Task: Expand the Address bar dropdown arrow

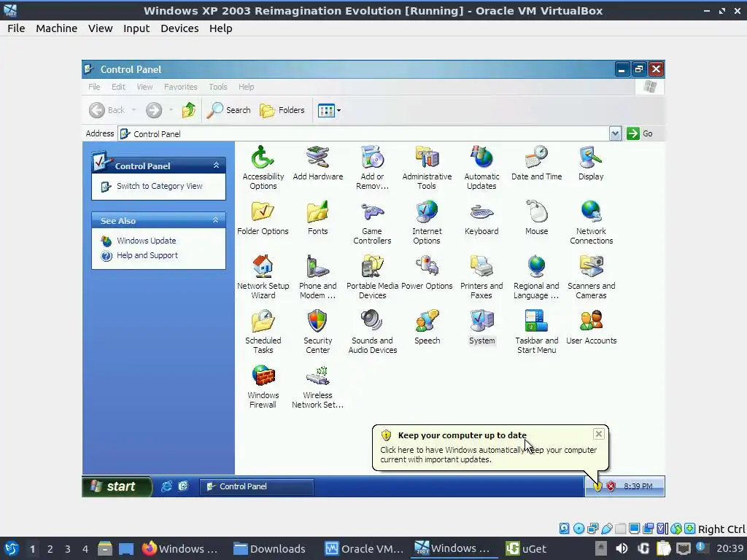Action: pos(615,134)
